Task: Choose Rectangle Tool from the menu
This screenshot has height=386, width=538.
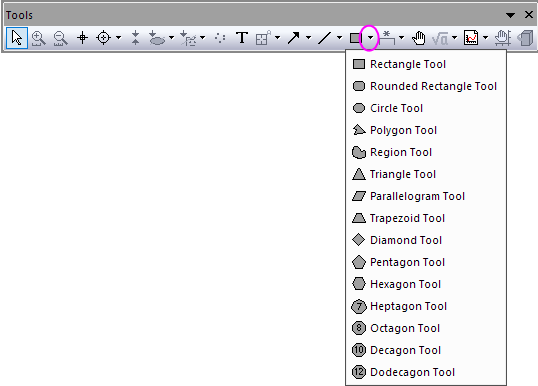Action: coord(426,64)
